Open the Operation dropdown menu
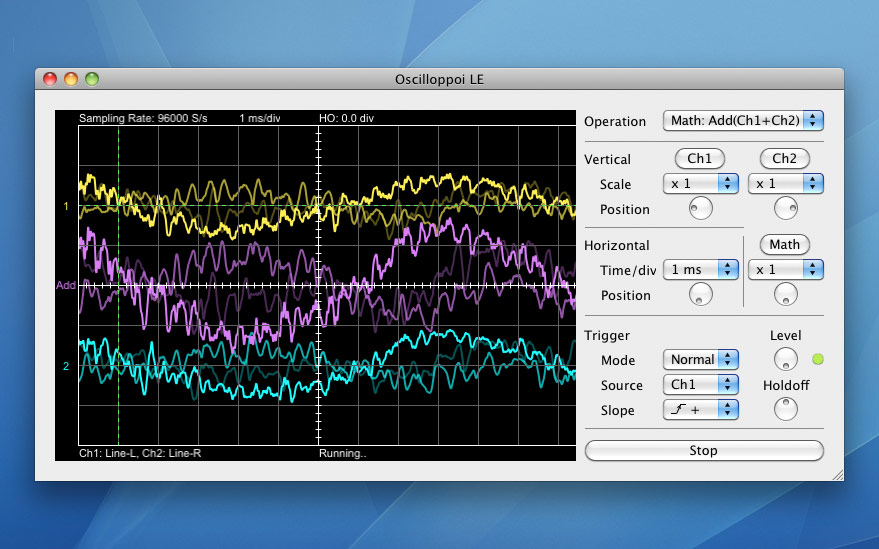 click(743, 121)
